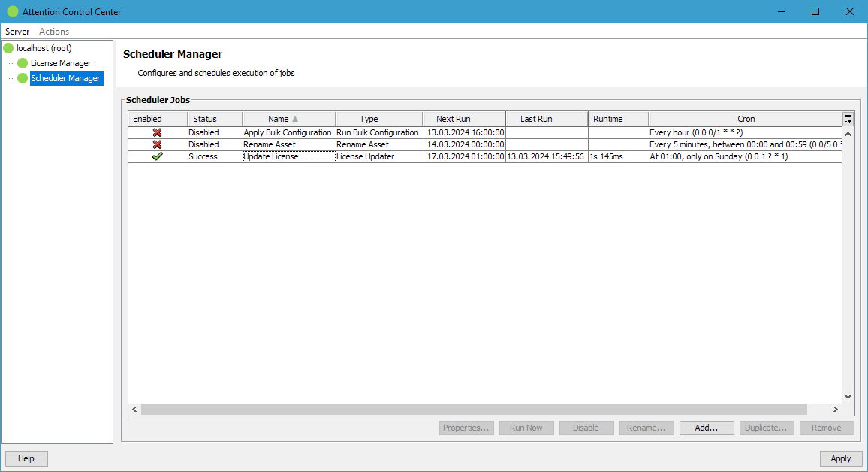Click the red X icon for Apply Bulk Configuration
The height and width of the screenshot is (472, 868).
tap(157, 132)
